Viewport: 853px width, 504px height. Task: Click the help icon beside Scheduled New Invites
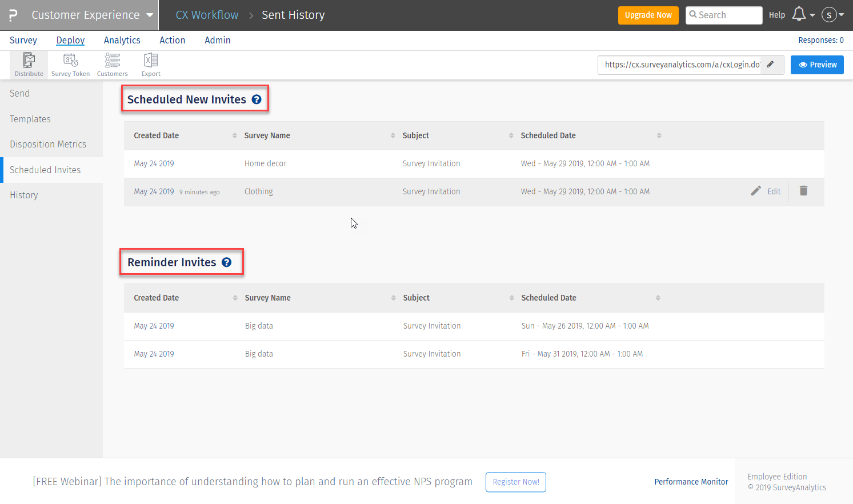point(257,99)
